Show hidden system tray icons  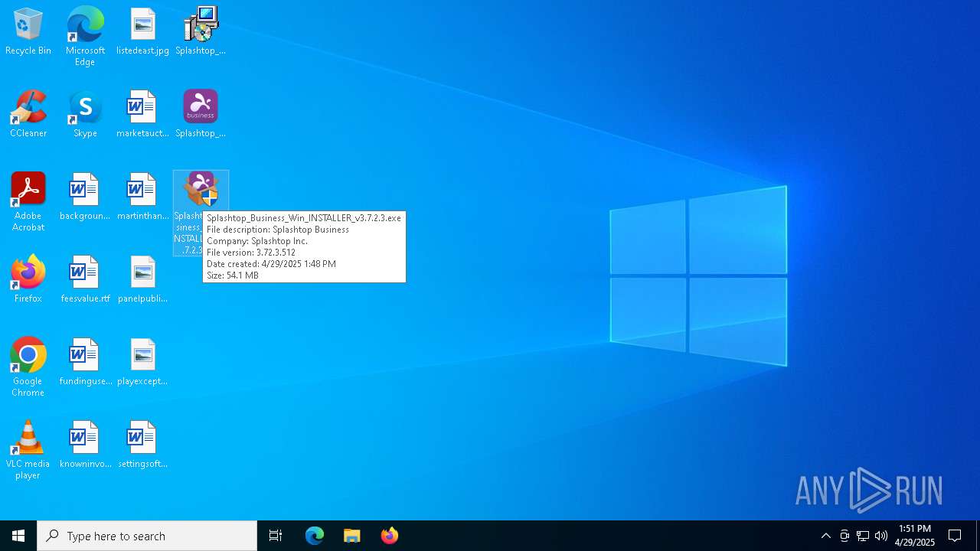coord(826,536)
